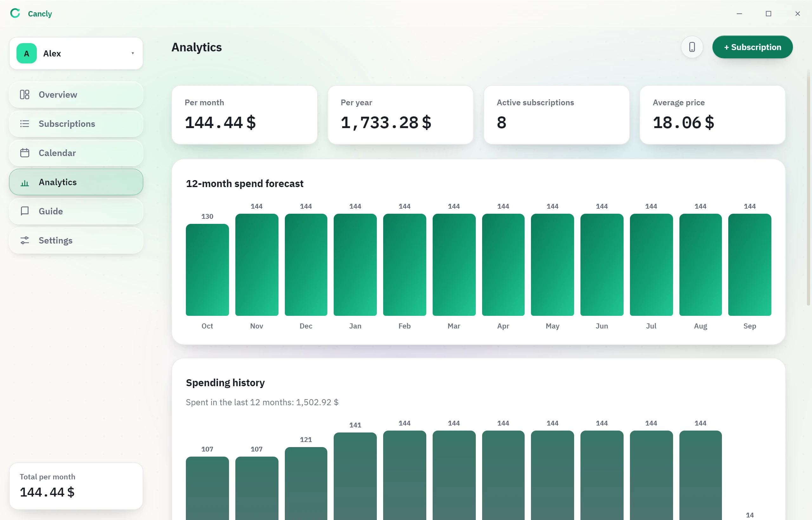Screen dimensions: 812x520
Task: Open the mobile device icon button
Action: tap(692, 47)
